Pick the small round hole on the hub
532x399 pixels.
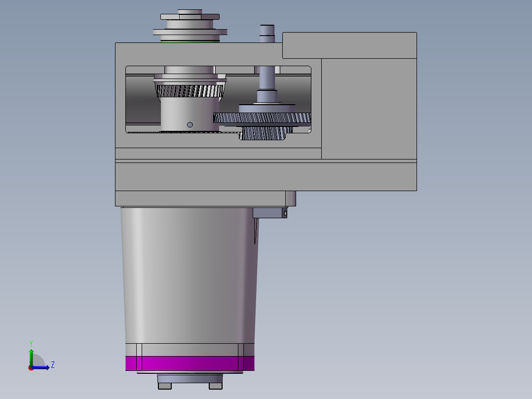pos(190,124)
